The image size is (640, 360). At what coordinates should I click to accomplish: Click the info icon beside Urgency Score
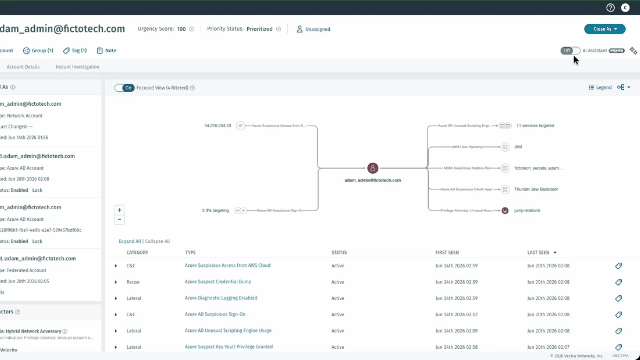[191, 29]
